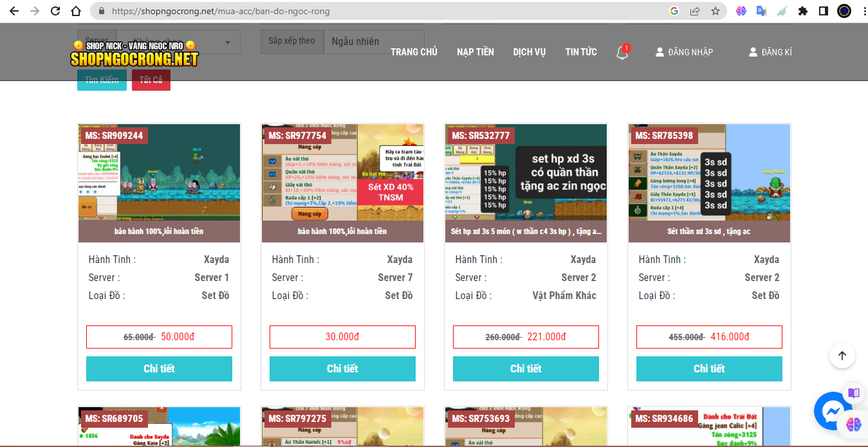Open Chi tiết for SR909244
The image size is (868, 447).
pos(159,369)
